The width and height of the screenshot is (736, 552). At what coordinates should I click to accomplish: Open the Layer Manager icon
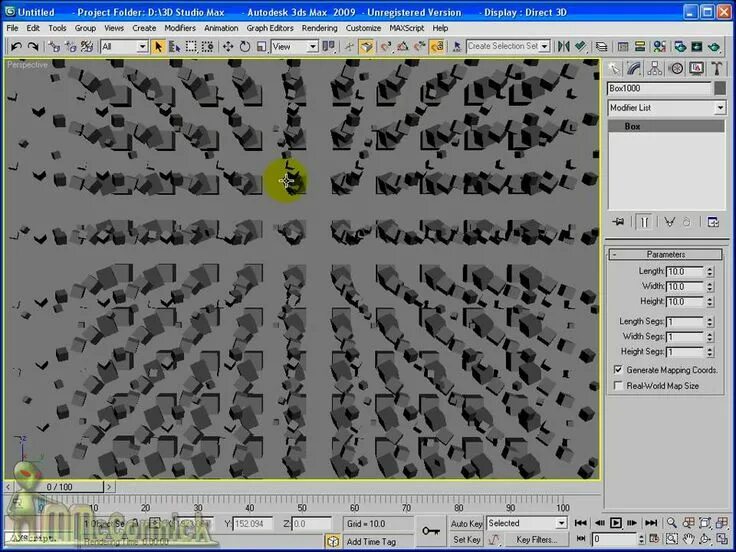point(601,46)
